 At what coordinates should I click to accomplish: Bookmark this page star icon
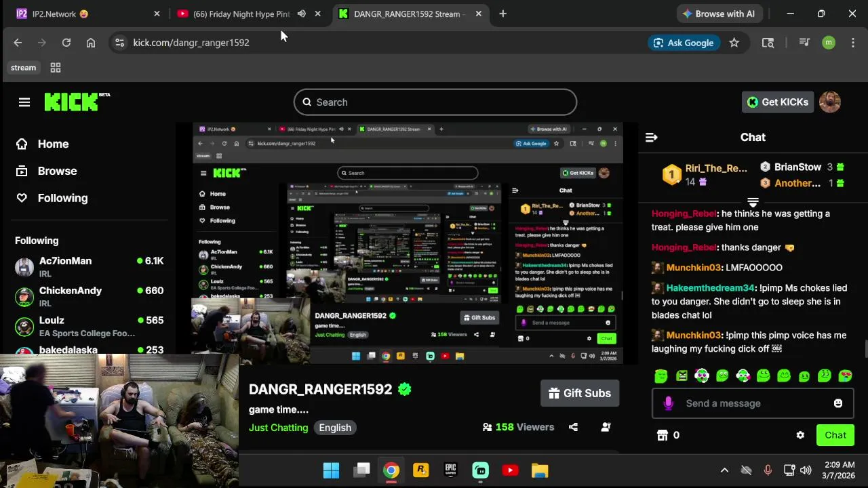pyautogui.click(x=734, y=43)
